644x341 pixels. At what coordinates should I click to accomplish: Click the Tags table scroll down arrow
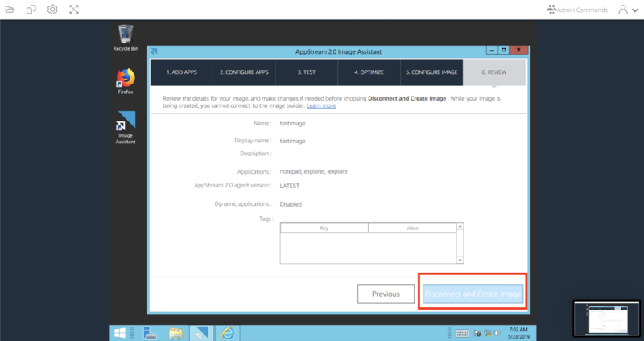(460, 260)
